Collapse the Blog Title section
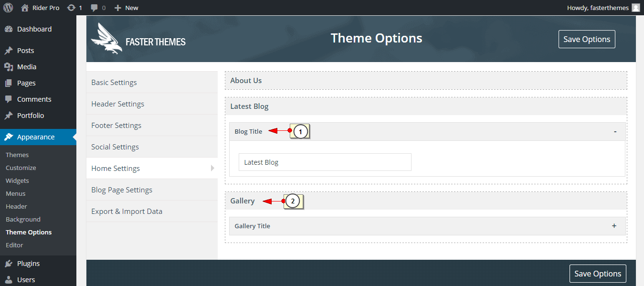The image size is (644, 286). pos(615,131)
